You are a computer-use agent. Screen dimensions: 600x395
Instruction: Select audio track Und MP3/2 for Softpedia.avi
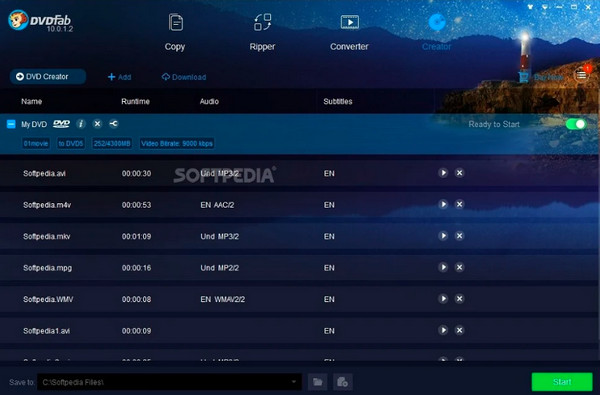pos(220,173)
